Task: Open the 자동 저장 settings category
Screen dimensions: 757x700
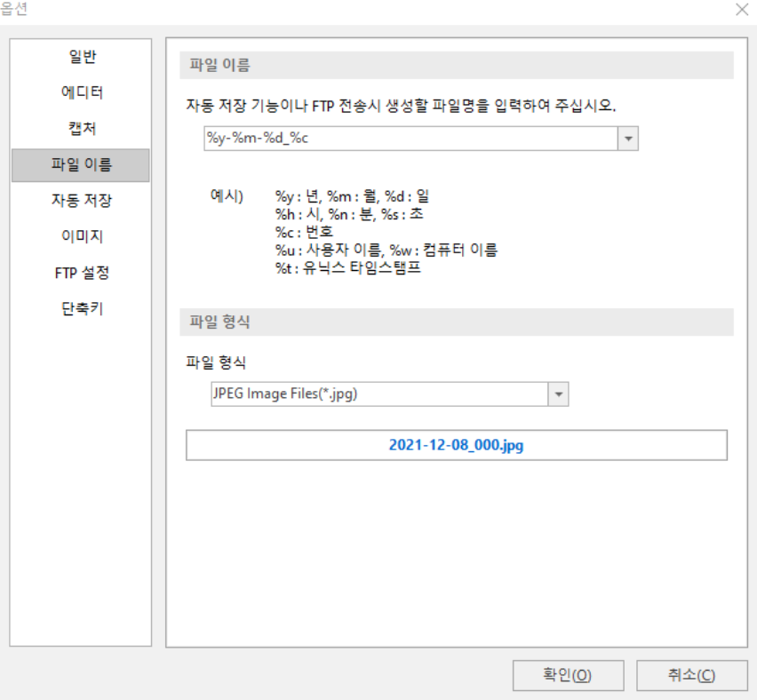Action: [81, 201]
